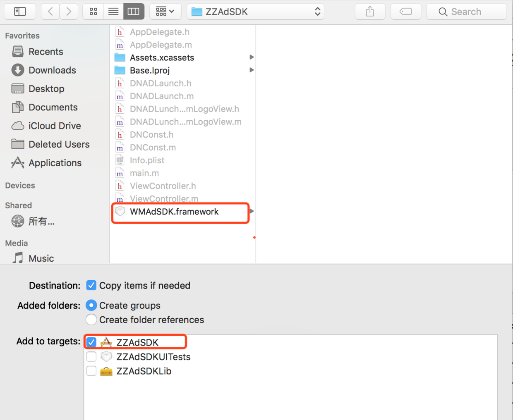Select Create folder references option
Screen dimensions: 513x420
tap(91, 320)
